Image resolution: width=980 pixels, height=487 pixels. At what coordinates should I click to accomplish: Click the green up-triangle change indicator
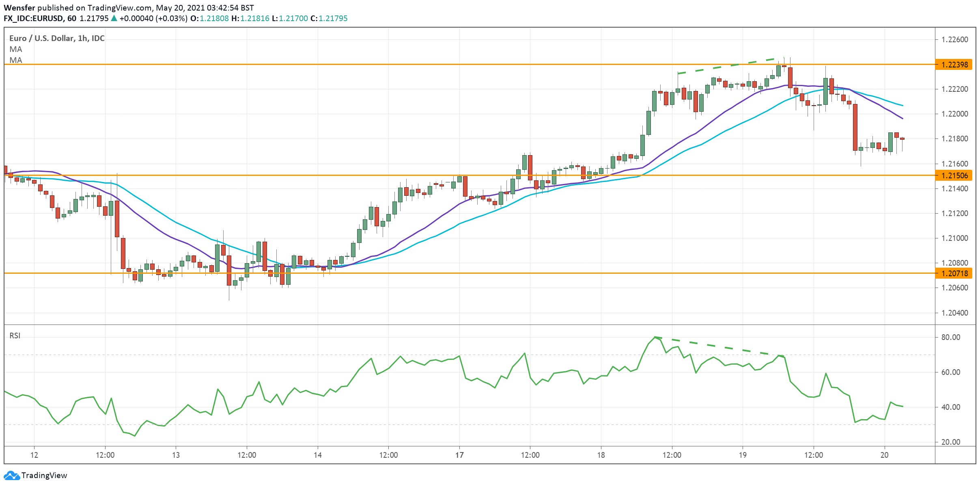point(114,18)
